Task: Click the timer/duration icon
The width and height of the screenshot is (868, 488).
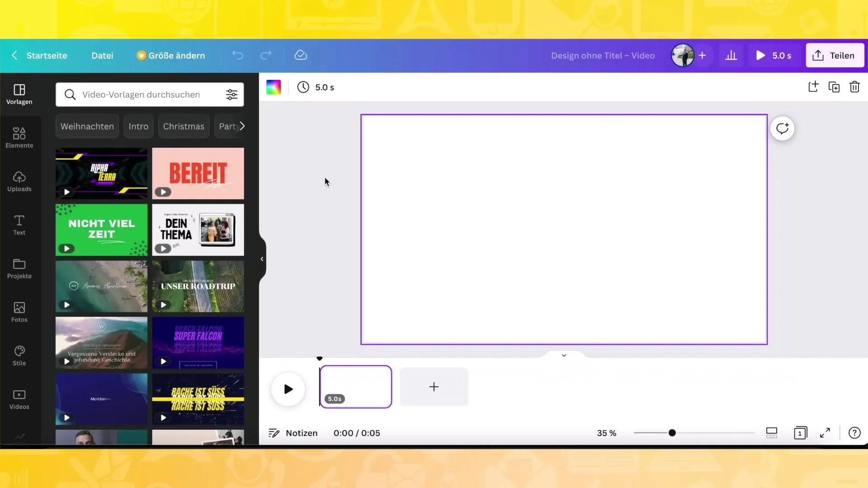Action: (x=303, y=88)
